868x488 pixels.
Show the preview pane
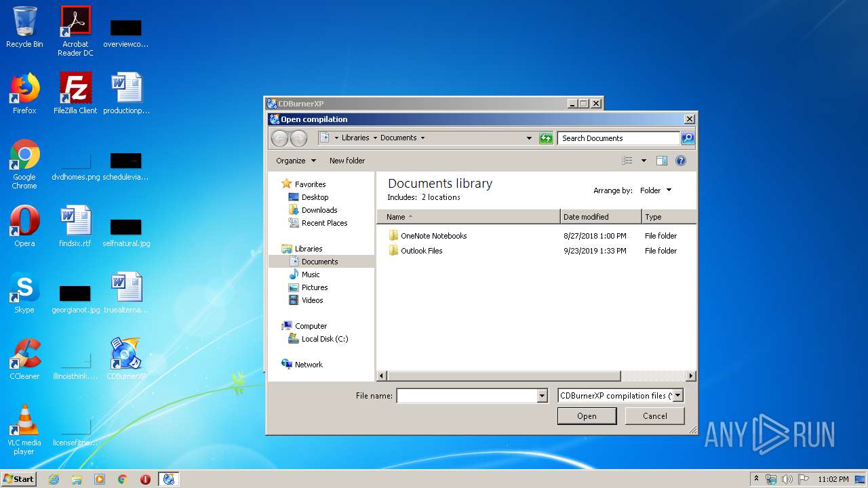pyautogui.click(x=662, y=161)
